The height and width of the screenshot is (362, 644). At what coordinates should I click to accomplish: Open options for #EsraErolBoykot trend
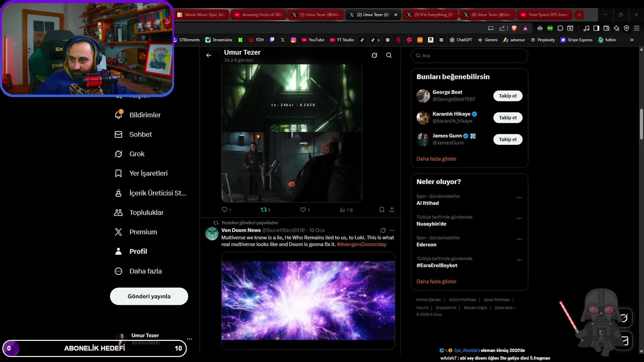(x=519, y=260)
